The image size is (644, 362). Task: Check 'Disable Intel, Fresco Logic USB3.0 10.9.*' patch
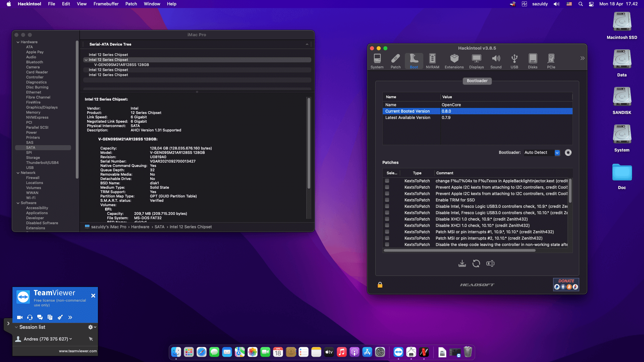[387, 206]
